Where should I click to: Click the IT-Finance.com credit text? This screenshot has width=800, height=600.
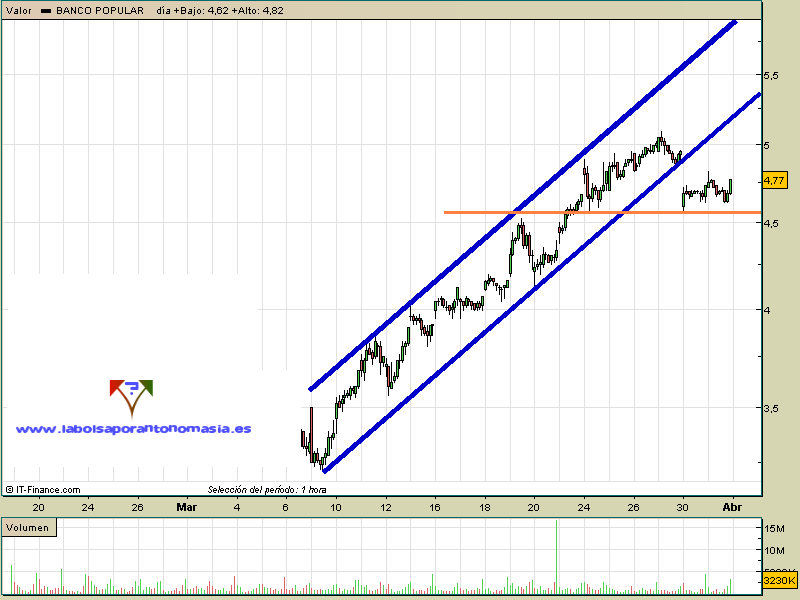point(47,490)
